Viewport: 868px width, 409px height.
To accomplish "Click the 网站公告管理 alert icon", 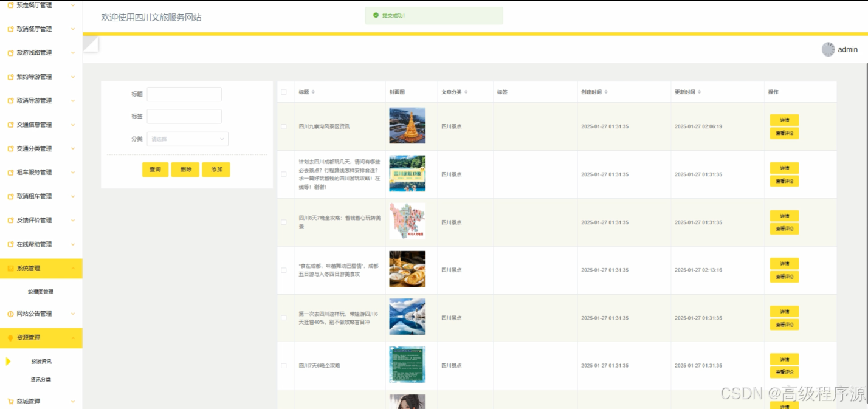I will (10, 314).
